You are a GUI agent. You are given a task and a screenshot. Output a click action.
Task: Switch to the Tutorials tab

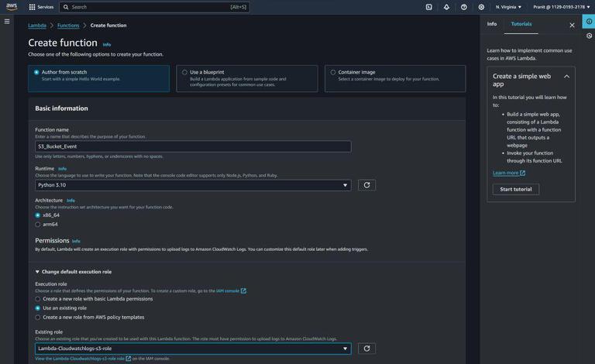pyautogui.click(x=521, y=24)
